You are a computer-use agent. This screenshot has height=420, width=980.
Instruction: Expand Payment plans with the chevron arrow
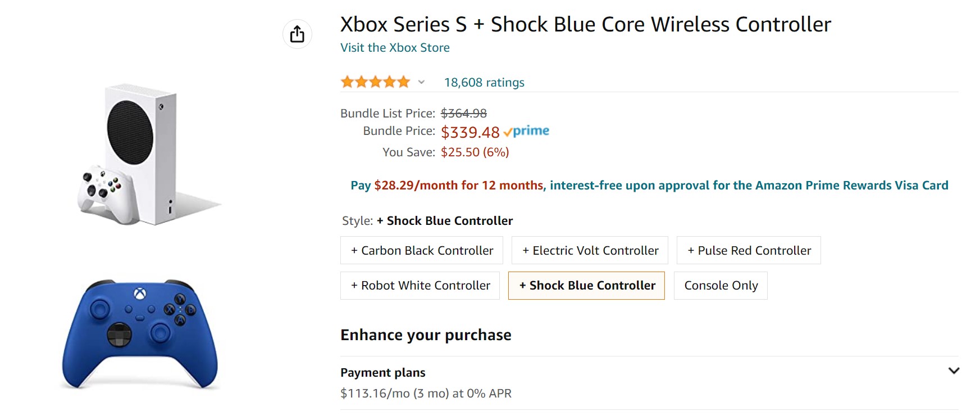[x=953, y=371]
